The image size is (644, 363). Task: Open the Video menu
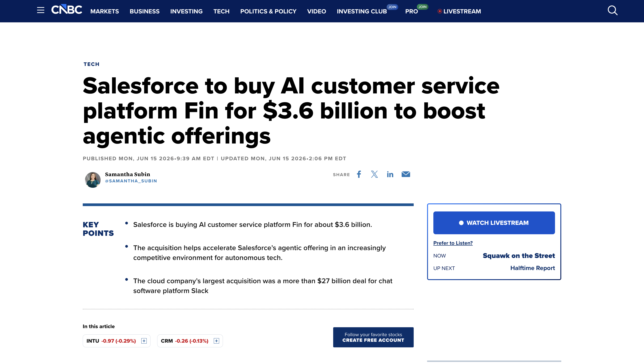(x=316, y=11)
